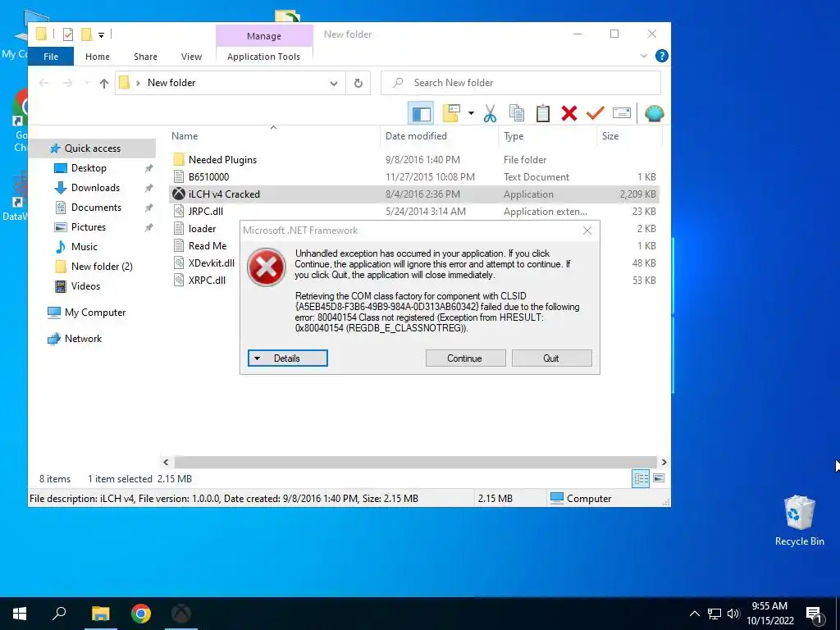Click the shell globe toolbar icon
This screenshot has width=840, height=630.
[x=654, y=113]
